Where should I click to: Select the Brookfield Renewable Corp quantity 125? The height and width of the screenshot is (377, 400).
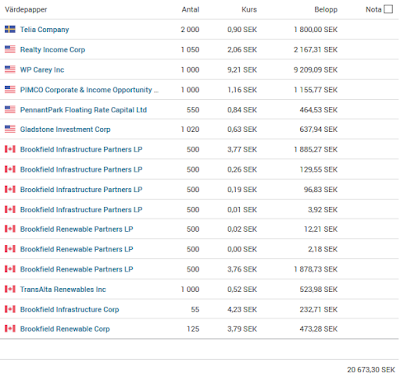pyautogui.click(x=193, y=329)
